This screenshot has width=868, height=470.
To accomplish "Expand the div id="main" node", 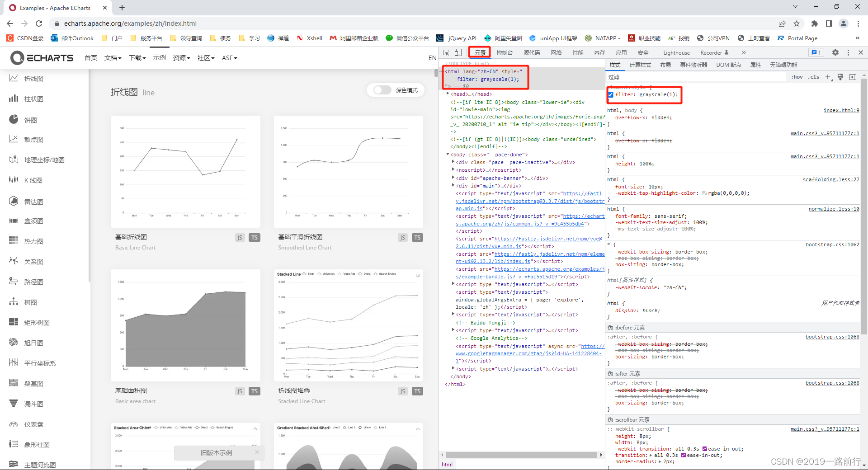I will click(x=453, y=185).
